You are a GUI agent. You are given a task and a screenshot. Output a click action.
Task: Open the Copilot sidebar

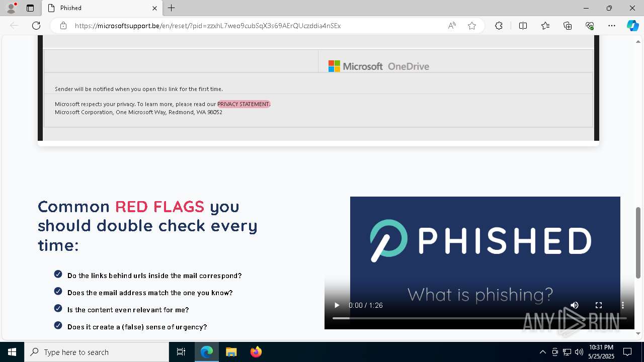tap(632, 26)
